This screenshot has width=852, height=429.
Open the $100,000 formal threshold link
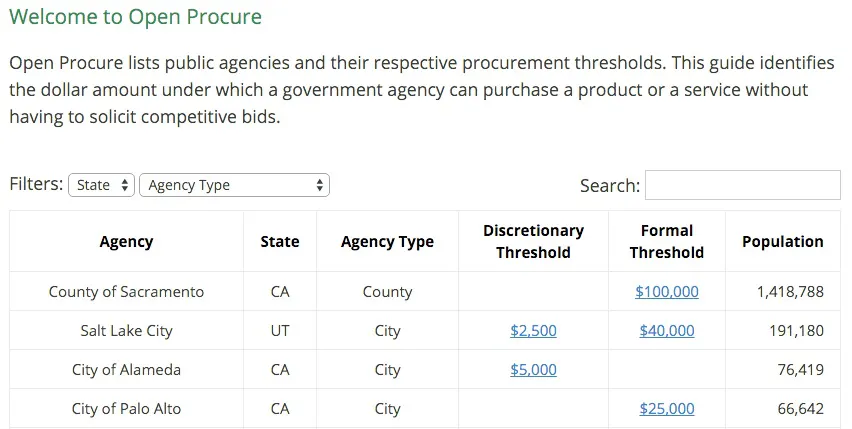(667, 292)
